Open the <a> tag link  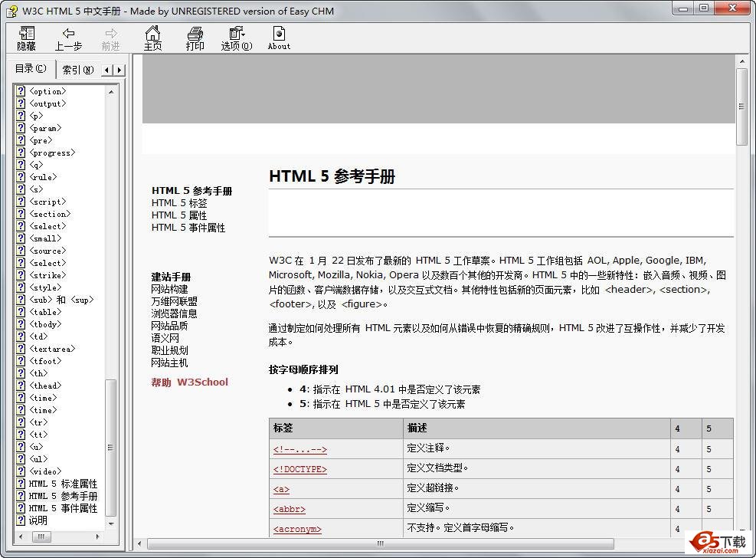281,489
